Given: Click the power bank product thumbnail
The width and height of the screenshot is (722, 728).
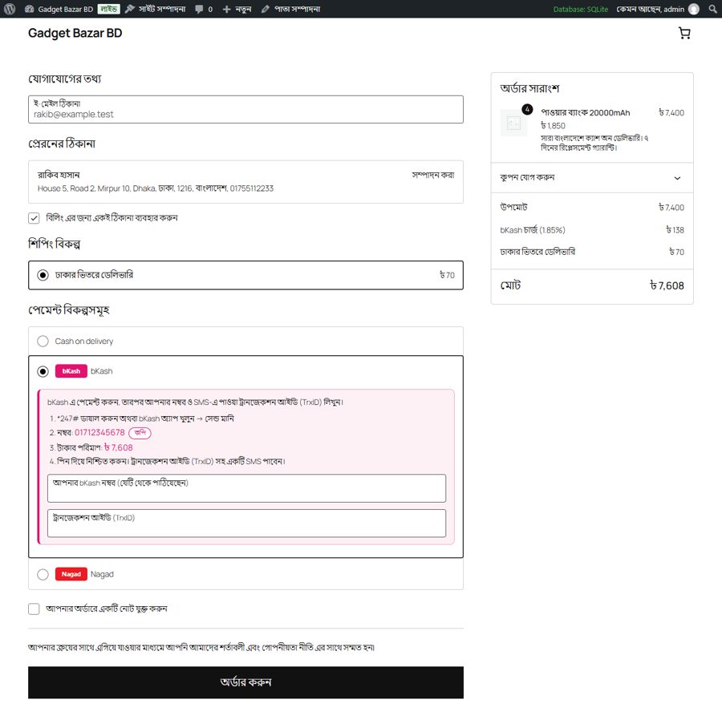Looking at the screenshot, I should (x=513, y=123).
